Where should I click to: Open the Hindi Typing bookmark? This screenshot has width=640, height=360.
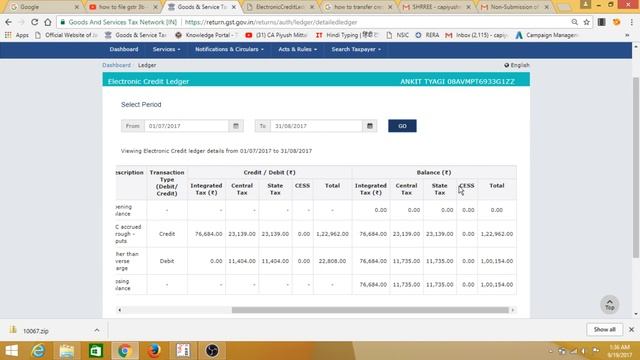[347, 35]
